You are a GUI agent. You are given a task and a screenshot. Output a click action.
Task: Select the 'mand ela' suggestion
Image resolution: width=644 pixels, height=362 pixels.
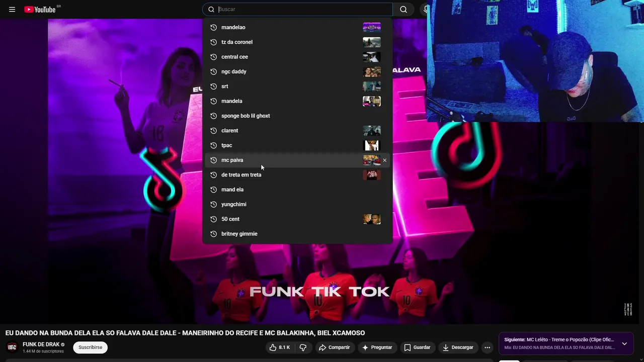tap(297, 190)
